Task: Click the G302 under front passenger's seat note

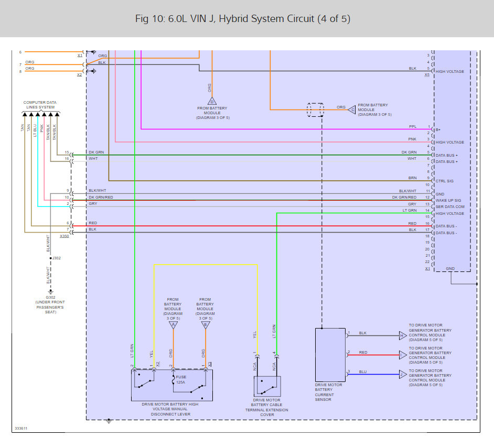Action: 50,305
